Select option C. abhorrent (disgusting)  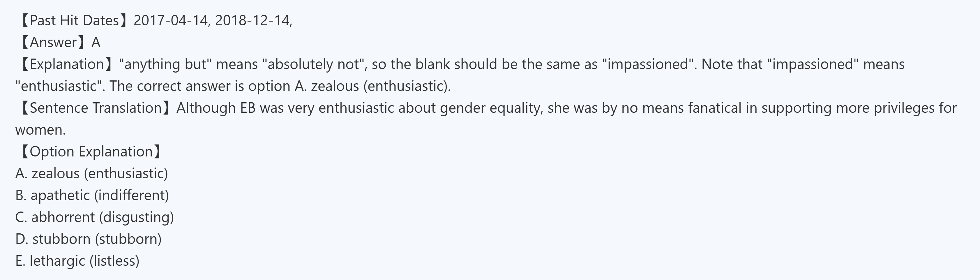pos(95,217)
